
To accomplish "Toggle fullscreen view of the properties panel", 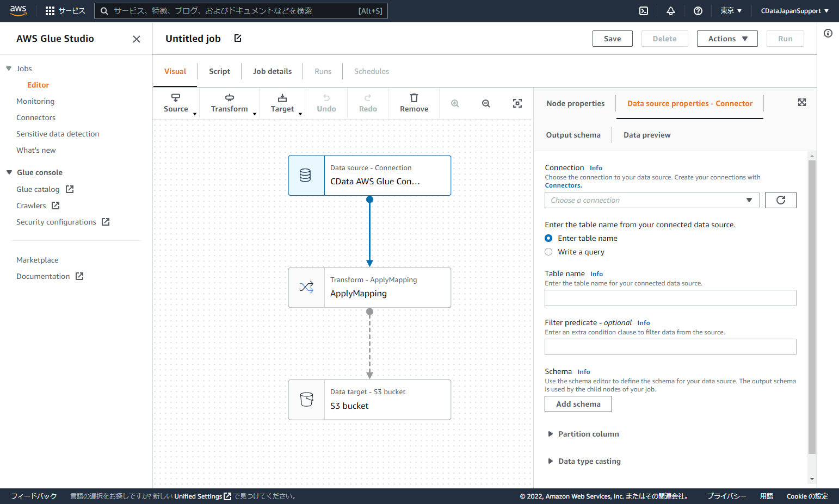I will tap(801, 102).
